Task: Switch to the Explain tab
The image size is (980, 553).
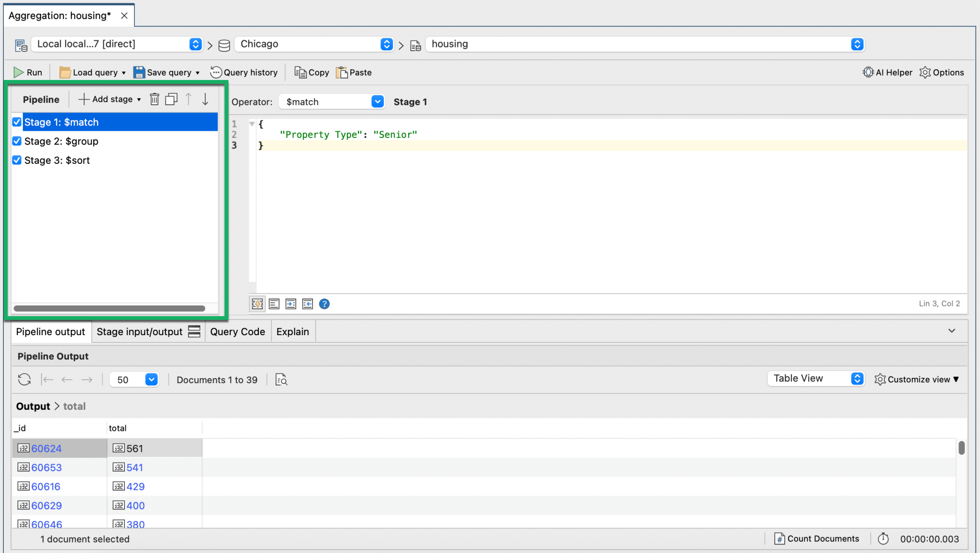Action: tap(292, 331)
